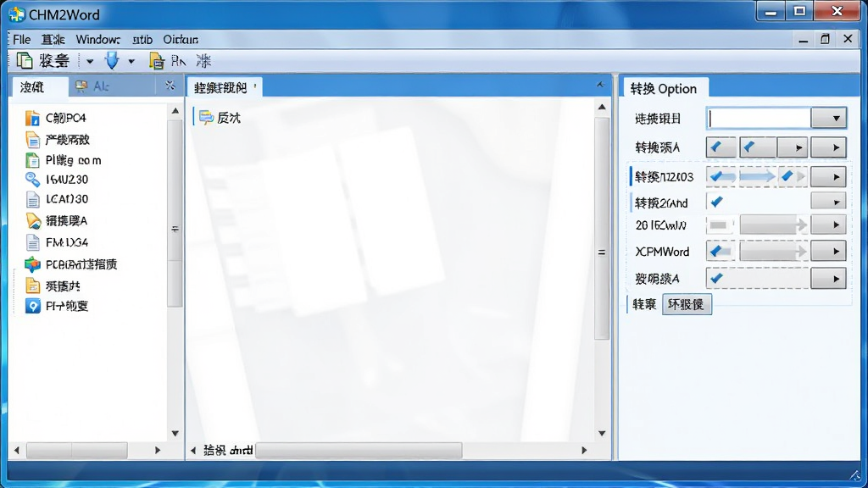This screenshot has height=488, width=868.
Task: Expand end arrow button of the 'N2X03' row
Action: [x=829, y=177]
